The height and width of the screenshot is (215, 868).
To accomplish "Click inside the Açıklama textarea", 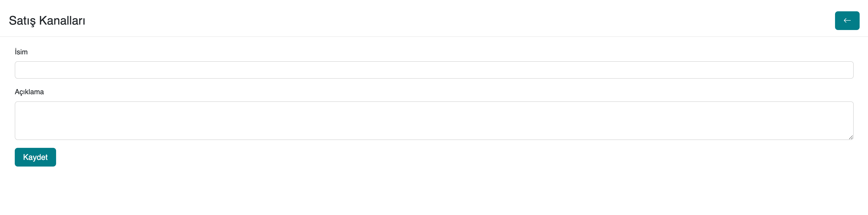I will click(434, 120).
